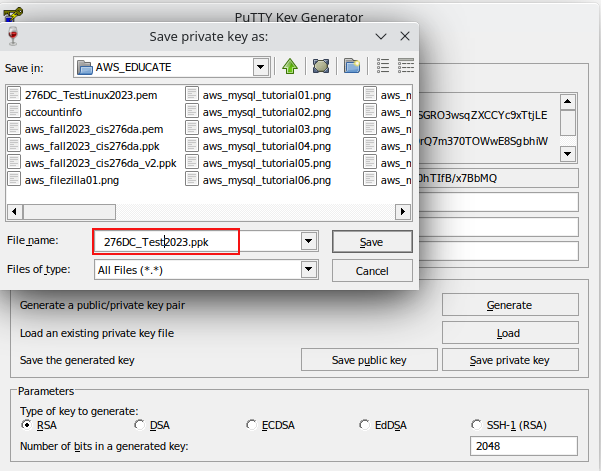Image resolution: width=601 pixels, height=471 pixels.
Task: Select RSA key type radio button
Action: (x=27, y=425)
